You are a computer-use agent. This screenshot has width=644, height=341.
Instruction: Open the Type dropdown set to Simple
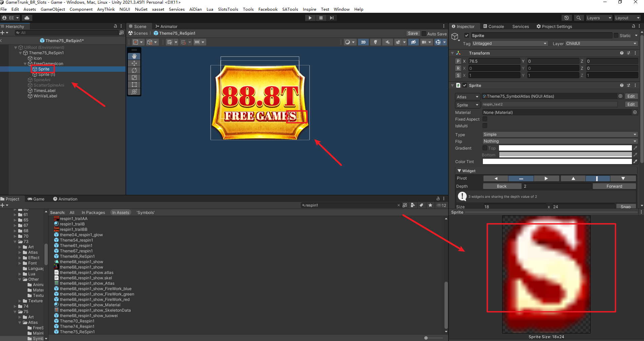[x=560, y=134]
